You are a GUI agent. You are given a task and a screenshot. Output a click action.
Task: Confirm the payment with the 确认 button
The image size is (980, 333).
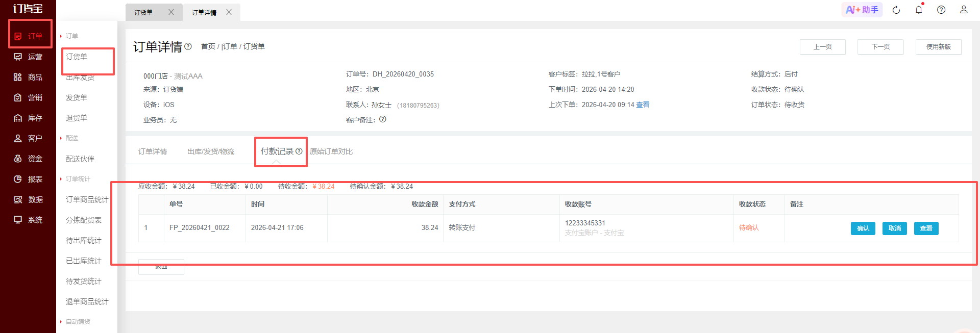(863, 228)
